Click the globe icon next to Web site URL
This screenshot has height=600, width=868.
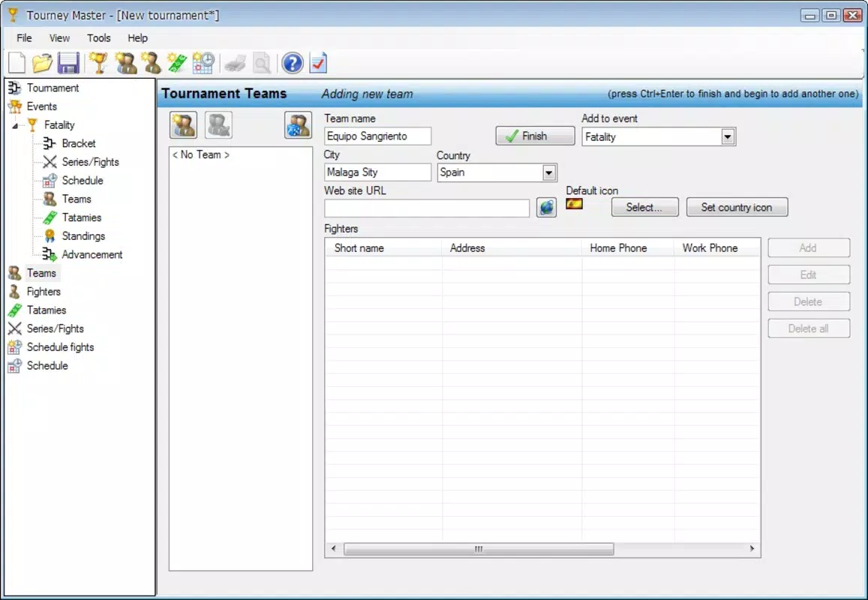[x=546, y=208]
